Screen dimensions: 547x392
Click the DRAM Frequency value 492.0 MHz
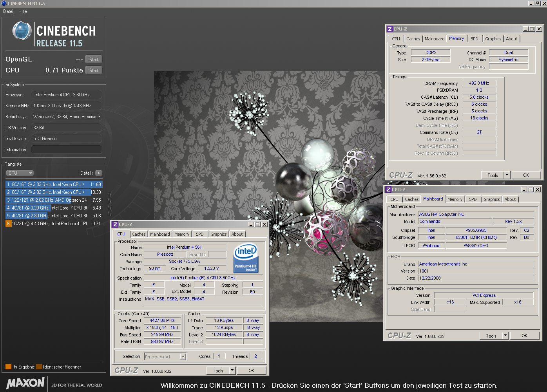tap(479, 83)
